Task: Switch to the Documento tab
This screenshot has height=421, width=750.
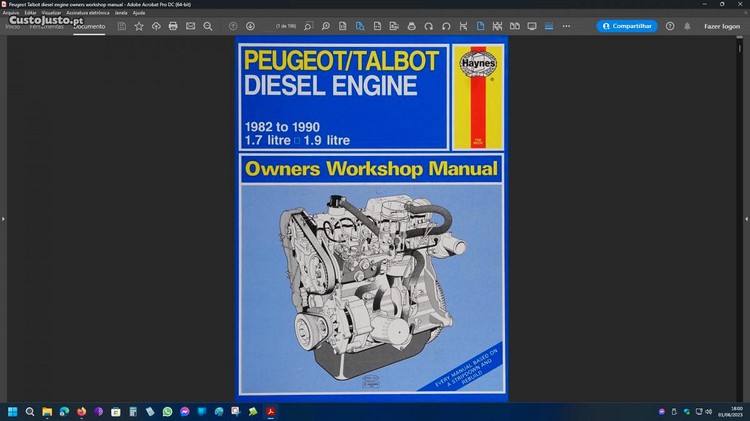Action: [x=89, y=26]
